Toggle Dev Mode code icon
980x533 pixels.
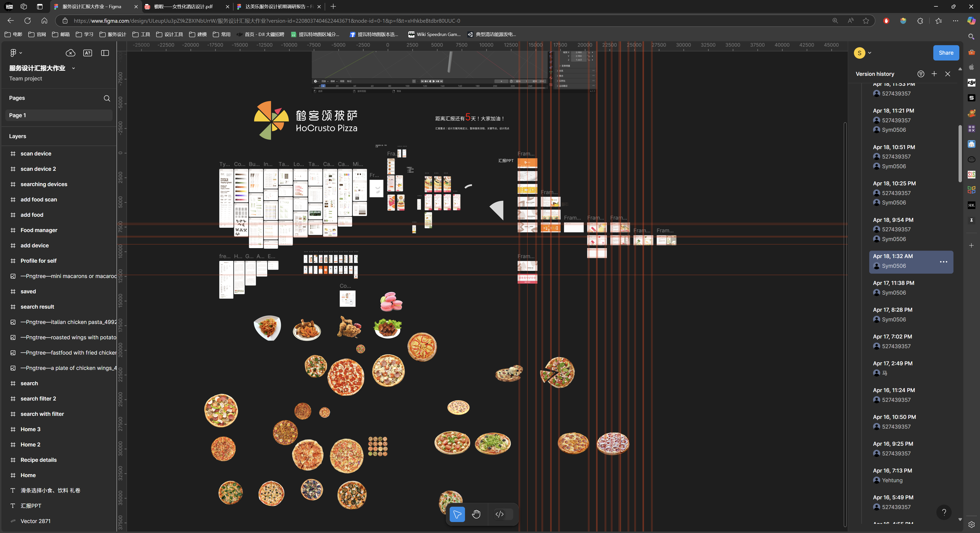click(499, 514)
